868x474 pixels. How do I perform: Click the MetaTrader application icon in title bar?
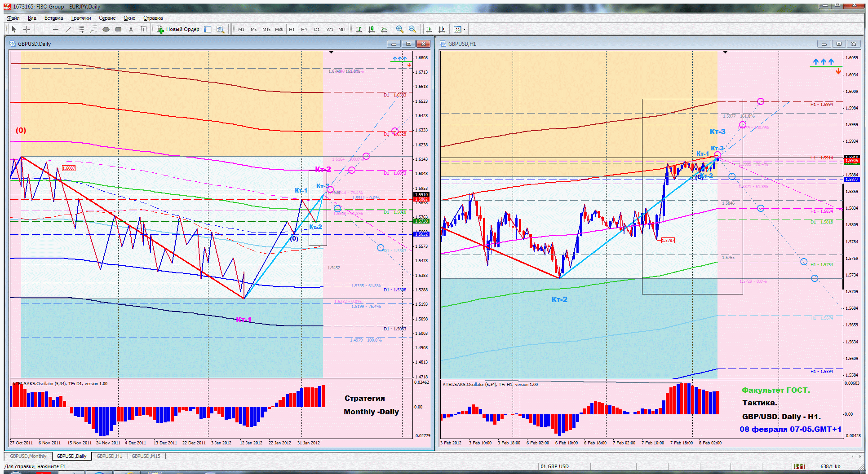click(7, 7)
